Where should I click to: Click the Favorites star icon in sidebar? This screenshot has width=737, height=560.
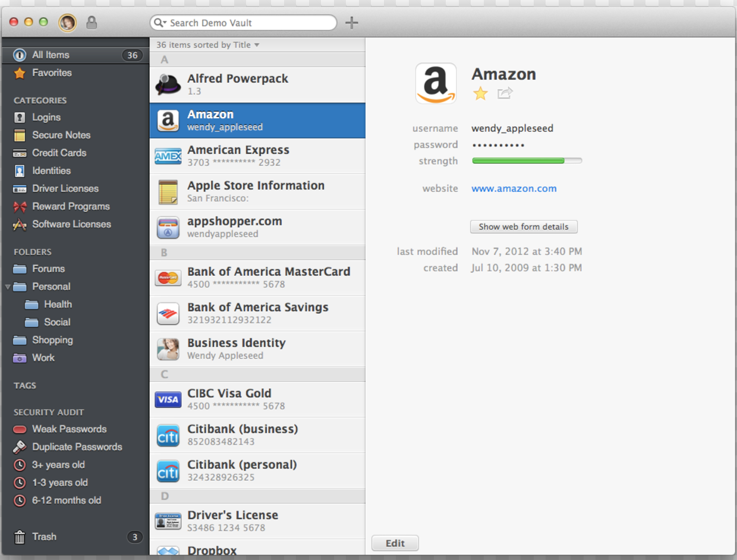[x=20, y=73]
